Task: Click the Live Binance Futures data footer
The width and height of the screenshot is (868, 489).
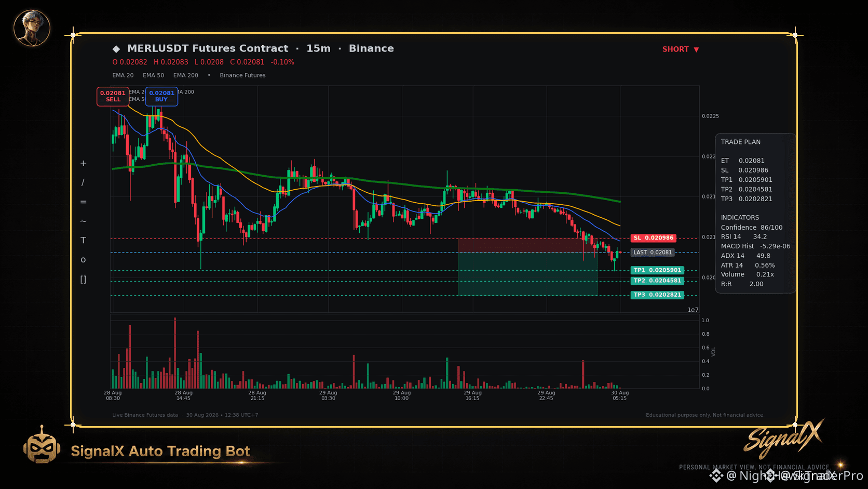Action: (x=145, y=415)
